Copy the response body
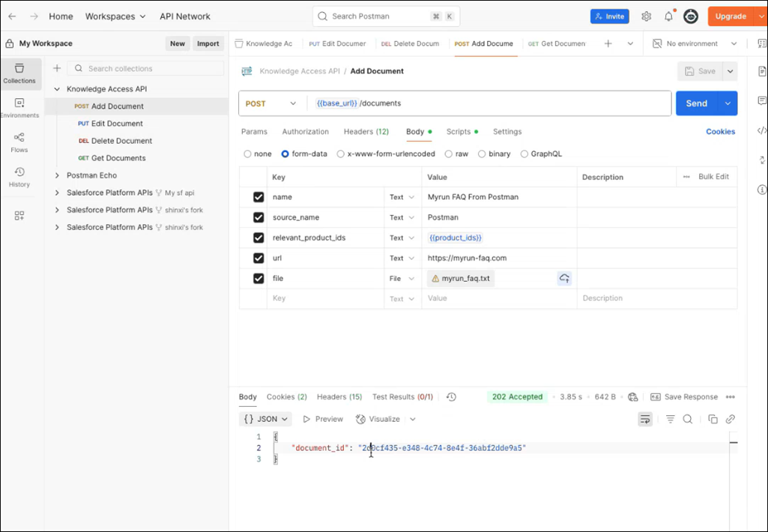The image size is (768, 532). [x=713, y=419]
